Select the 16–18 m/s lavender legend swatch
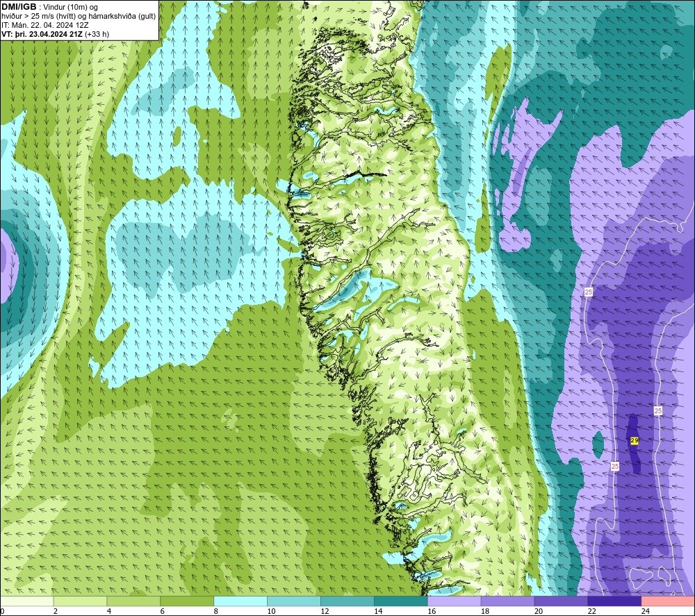Image resolution: width=695 pixels, height=616 pixels. [x=454, y=601]
